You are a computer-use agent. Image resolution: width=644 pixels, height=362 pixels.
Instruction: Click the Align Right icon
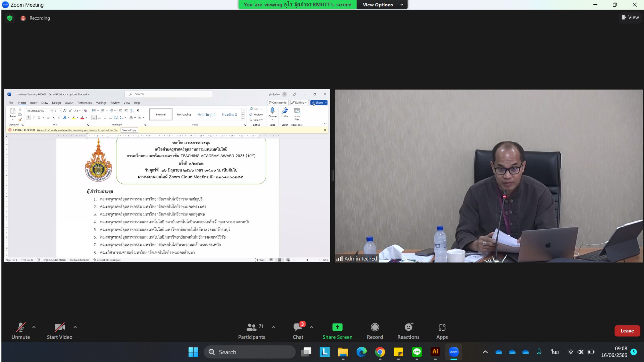105,117
